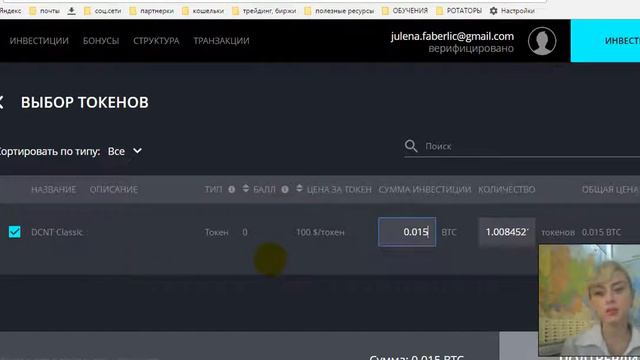Viewport: 640px width, 360px height.
Task: Click the downloads bookmark icon
Action: [x=71, y=11]
